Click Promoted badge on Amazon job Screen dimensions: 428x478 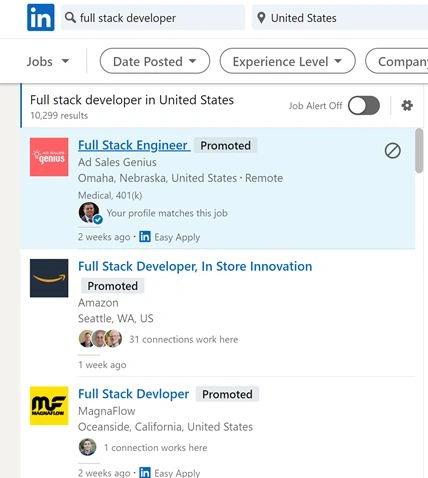click(113, 286)
